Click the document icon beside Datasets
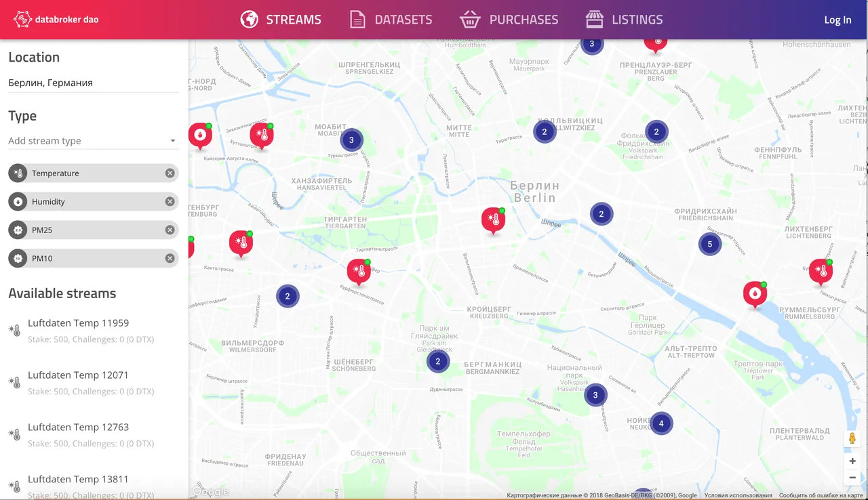This screenshot has width=868, height=500. pyautogui.click(x=357, y=20)
